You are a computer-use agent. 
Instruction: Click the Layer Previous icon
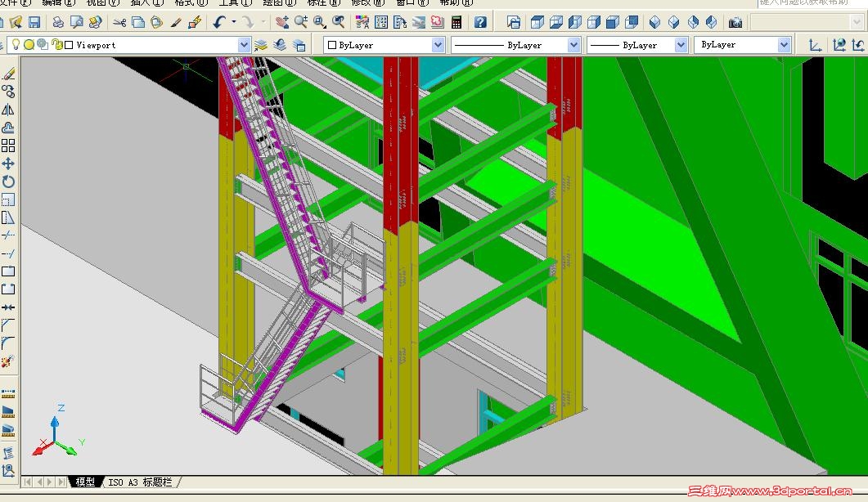(x=280, y=45)
